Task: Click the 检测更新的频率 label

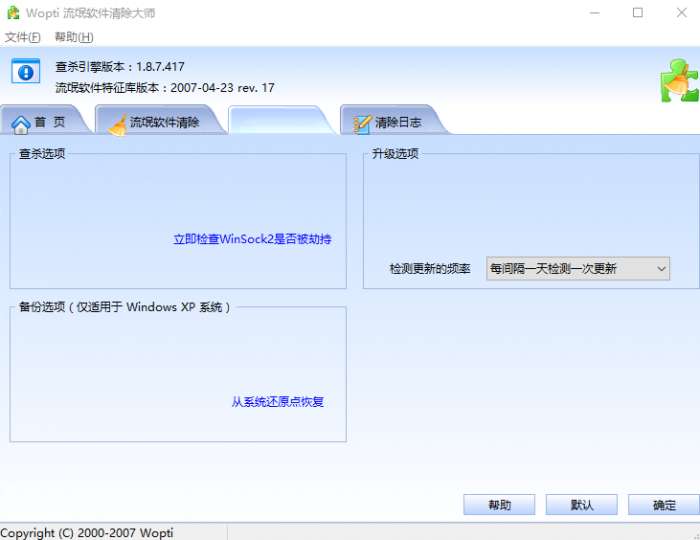Action: [429, 269]
